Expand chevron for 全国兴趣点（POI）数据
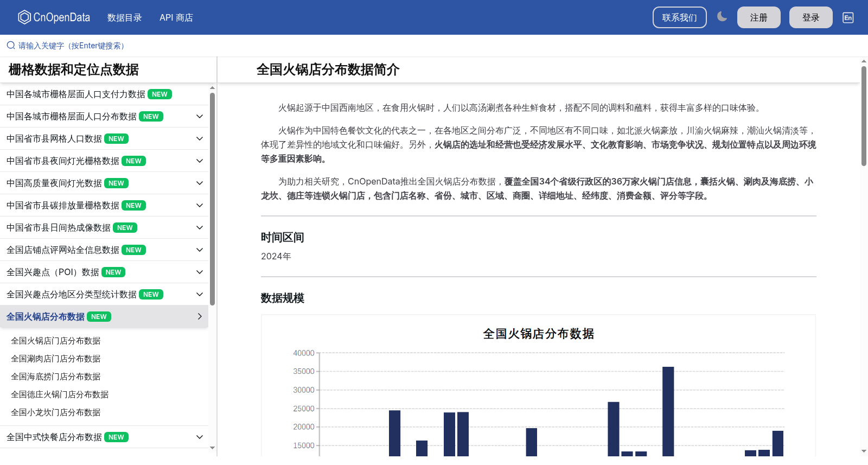 [x=200, y=272]
